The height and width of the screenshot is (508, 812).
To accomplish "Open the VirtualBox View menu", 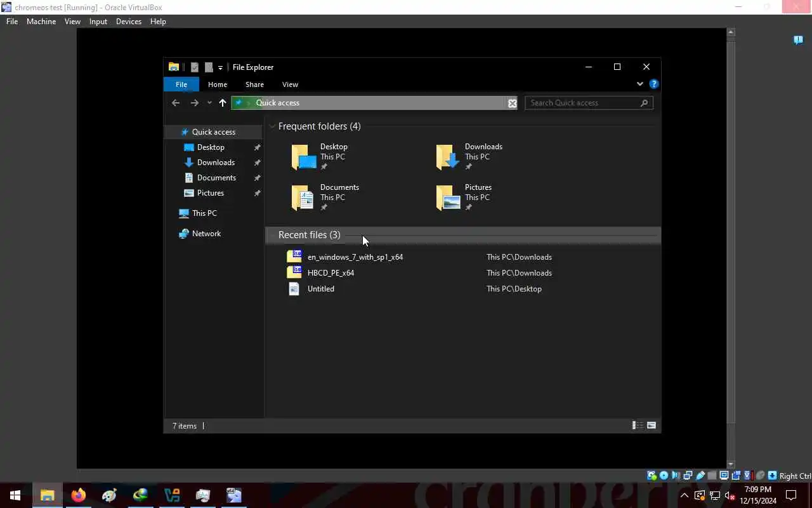I will (72, 21).
